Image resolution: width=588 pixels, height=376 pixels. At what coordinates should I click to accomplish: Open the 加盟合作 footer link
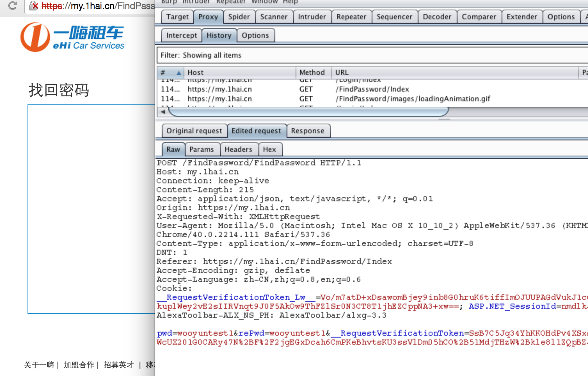79,365
